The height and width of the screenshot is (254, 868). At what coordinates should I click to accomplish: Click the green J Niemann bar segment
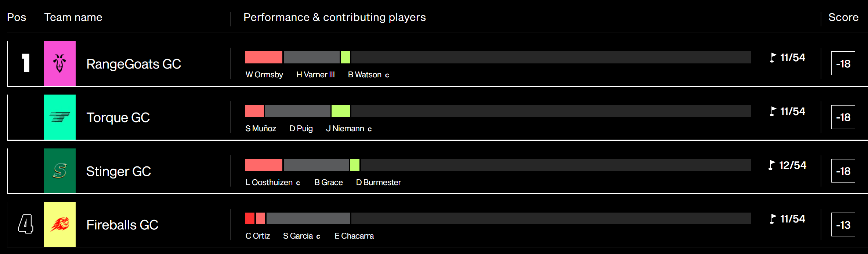pos(341,111)
